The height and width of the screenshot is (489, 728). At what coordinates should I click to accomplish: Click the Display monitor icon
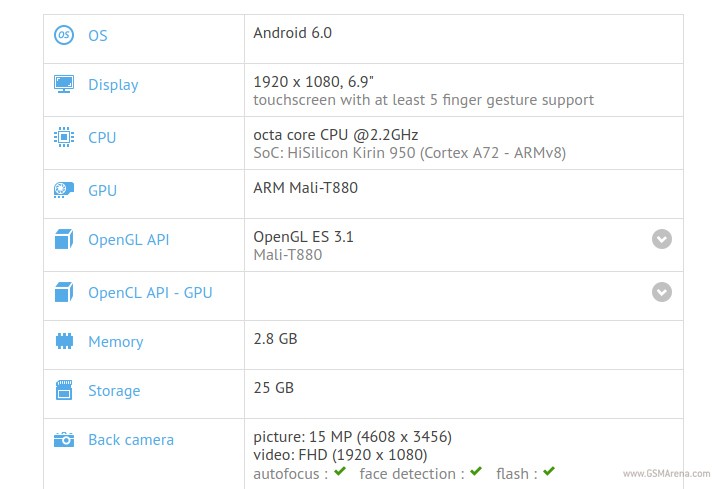(x=64, y=84)
